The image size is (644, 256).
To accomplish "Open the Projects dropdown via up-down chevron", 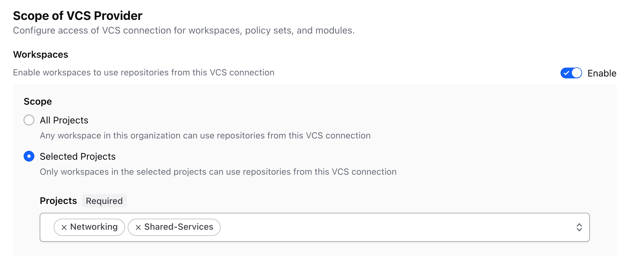I will [x=579, y=227].
